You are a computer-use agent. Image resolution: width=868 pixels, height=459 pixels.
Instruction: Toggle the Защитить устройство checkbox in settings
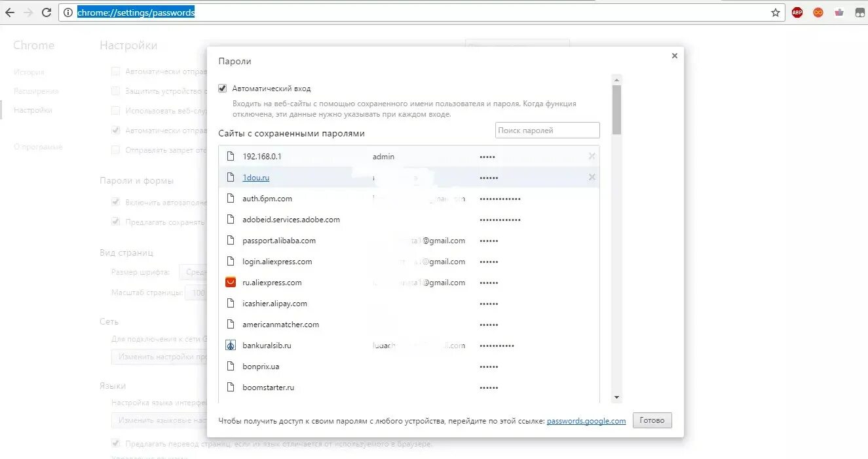[x=115, y=90]
